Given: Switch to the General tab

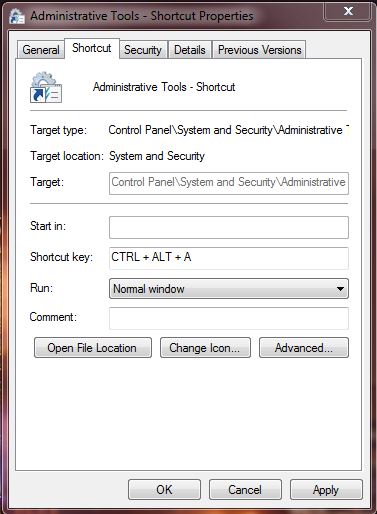Looking at the screenshot, I should click(41, 50).
